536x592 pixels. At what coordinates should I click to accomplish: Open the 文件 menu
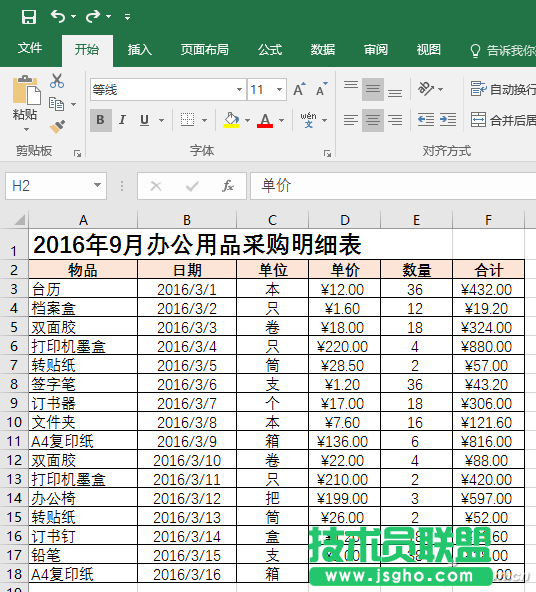[x=30, y=48]
